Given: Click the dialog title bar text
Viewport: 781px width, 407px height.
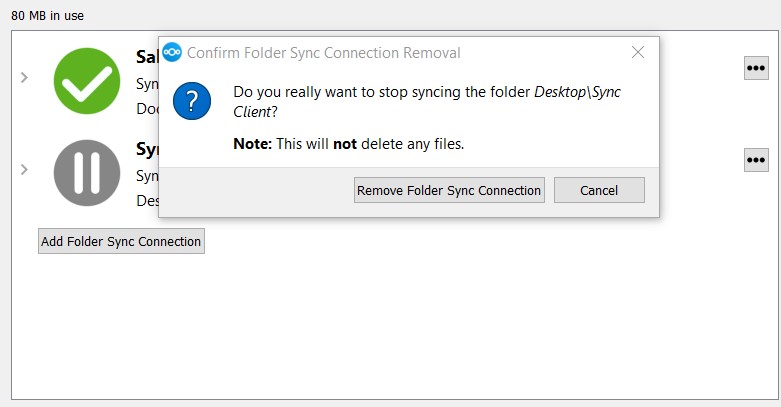Looking at the screenshot, I should point(324,52).
